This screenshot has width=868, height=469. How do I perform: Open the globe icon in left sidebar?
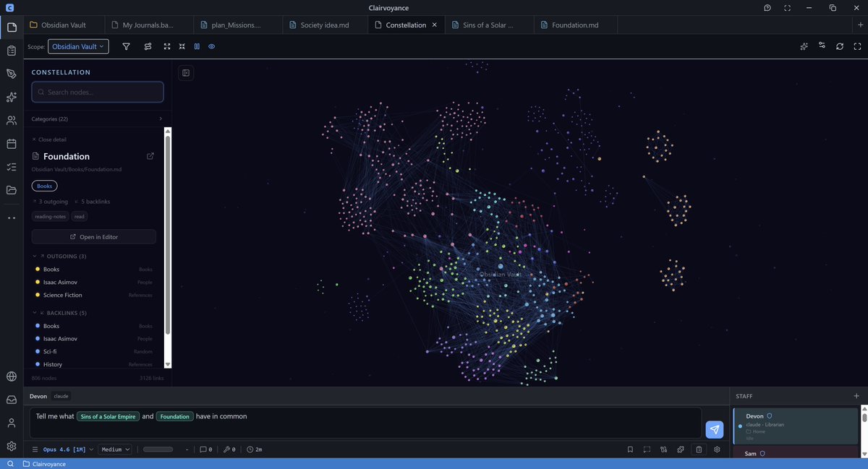pos(11,376)
